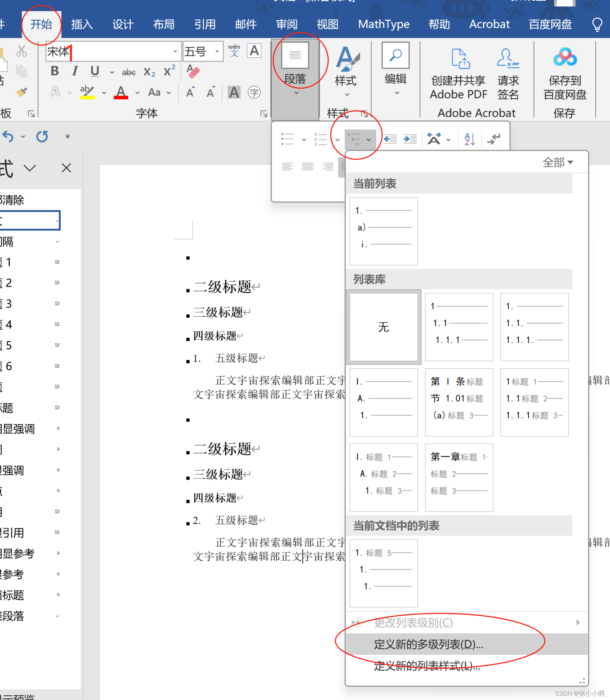Toggle character shading button

(x=234, y=92)
